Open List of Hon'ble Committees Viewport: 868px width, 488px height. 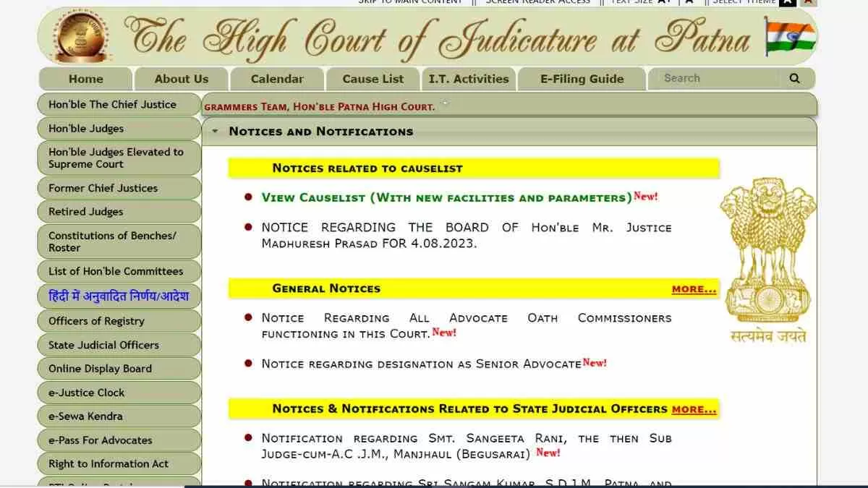[119, 271]
